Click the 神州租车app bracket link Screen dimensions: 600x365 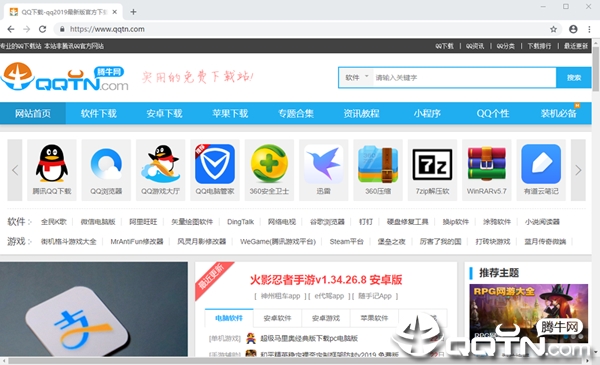pos(280,296)
